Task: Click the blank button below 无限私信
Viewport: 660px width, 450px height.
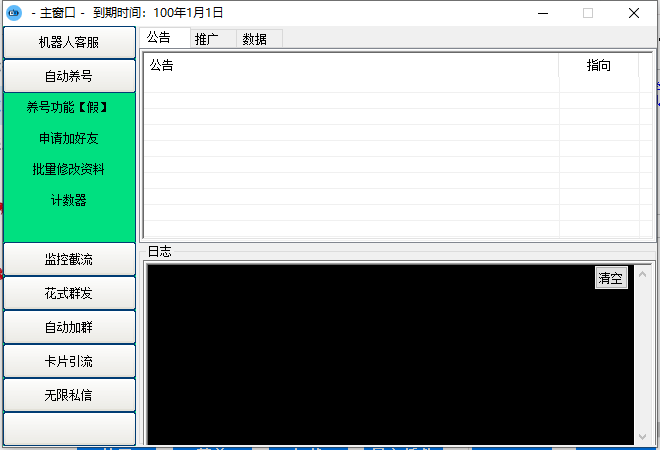Action: 69,429
